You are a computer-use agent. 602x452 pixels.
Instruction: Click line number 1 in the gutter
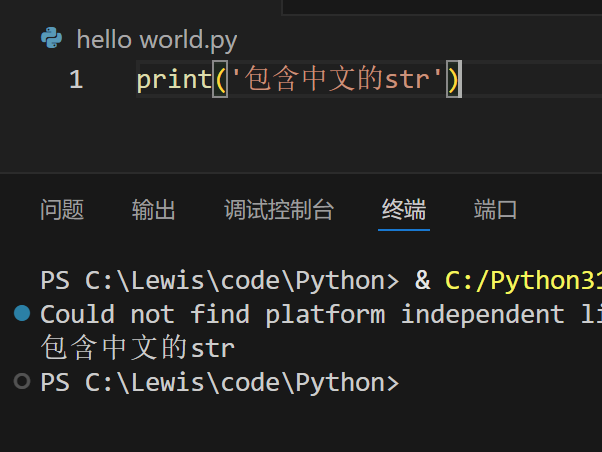76,79
